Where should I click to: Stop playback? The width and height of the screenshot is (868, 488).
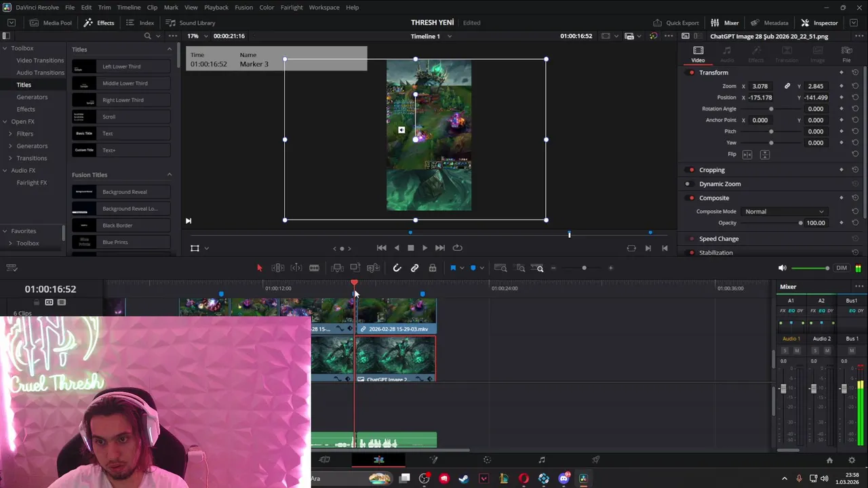pyautogui.click(x=410, y=248)
